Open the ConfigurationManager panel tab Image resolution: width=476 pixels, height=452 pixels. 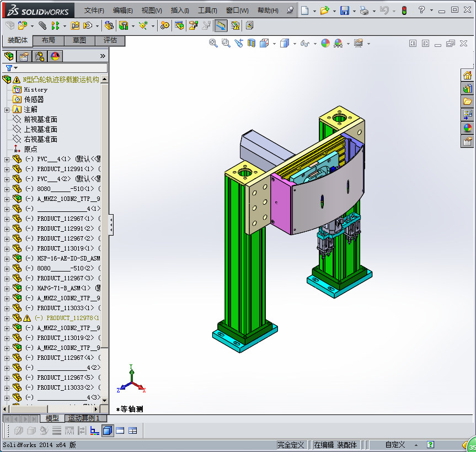pos(40,56)
